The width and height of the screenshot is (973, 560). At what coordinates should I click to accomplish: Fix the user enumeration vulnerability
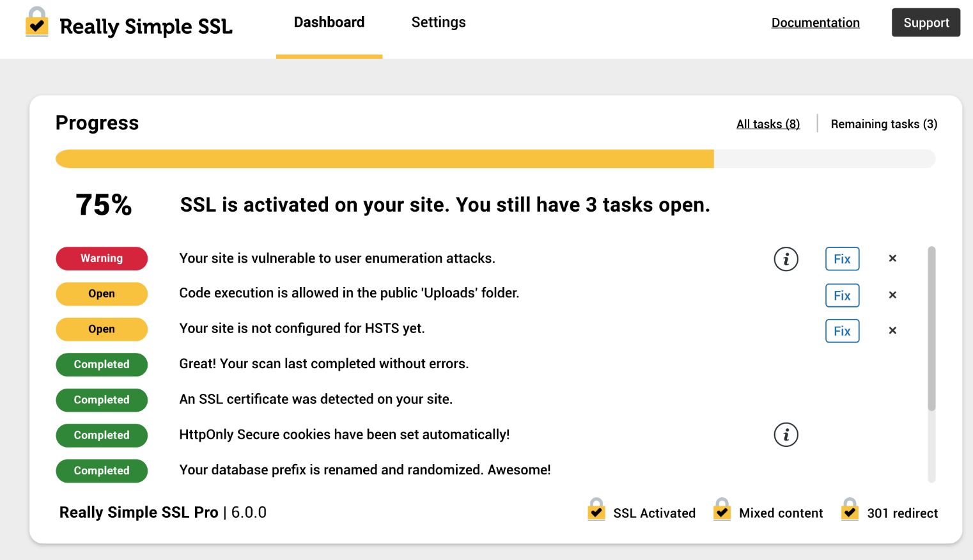(842, 259)
